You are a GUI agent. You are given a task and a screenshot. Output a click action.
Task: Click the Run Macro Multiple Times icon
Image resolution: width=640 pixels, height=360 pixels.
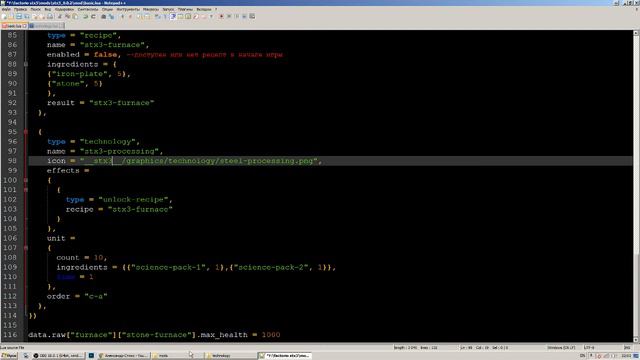(244, 16)
